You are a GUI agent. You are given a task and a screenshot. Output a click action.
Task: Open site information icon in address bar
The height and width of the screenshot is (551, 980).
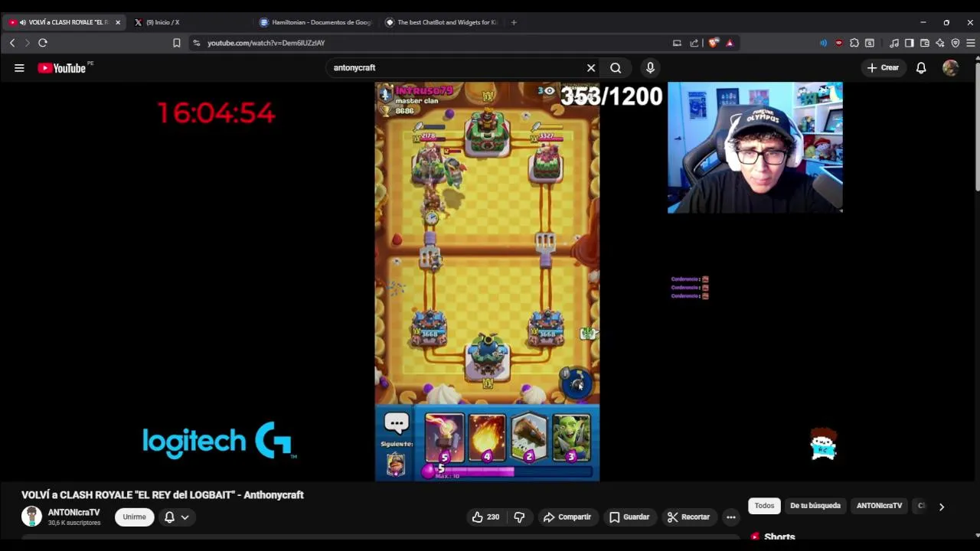(197, 43)
